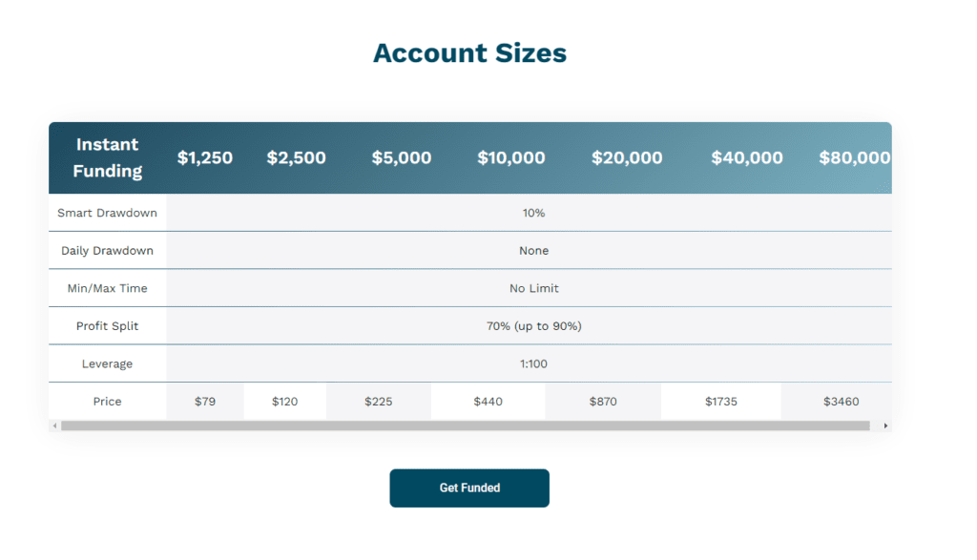The height and width of the screenshot is (560, 977).
Task: Click the Leverage 1:100 value
Action: pyautogui.click(x=534, y=363)
